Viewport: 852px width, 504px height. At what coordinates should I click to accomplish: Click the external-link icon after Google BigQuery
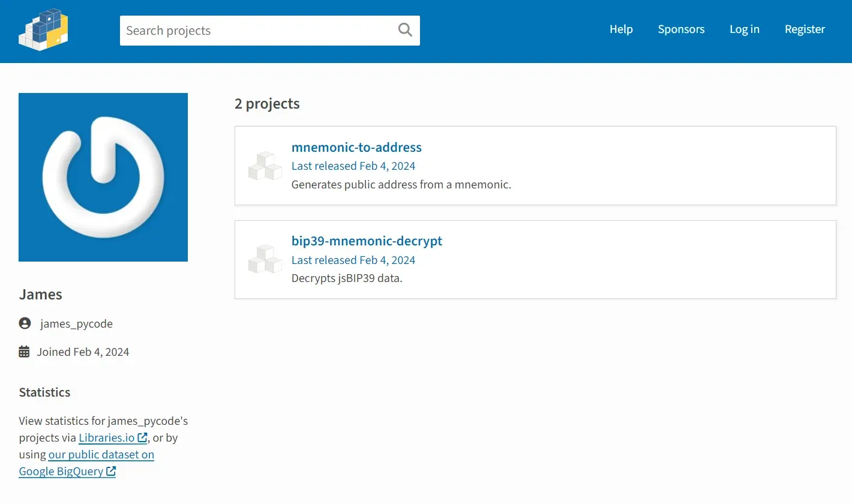pyautogui.click(x=111, y=472)
